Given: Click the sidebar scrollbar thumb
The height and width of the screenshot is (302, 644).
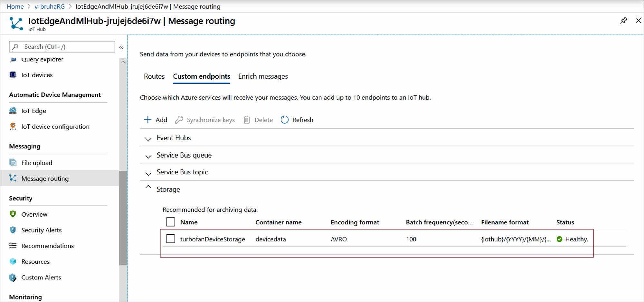Looking at the screenshot, I should (123, 218).
